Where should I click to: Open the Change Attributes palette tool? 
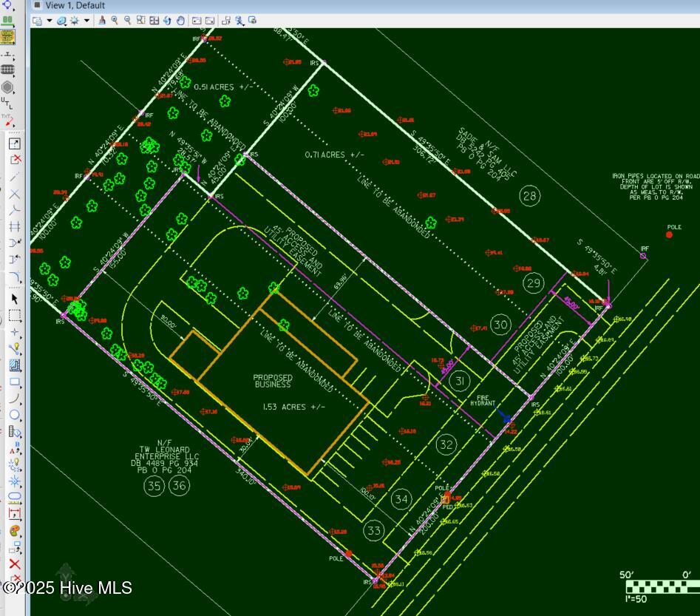tap(14, 530)
